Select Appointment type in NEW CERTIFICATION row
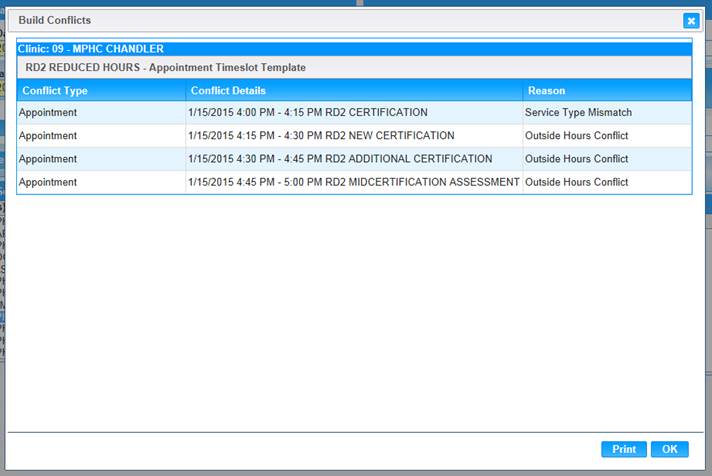The height and width of the screenshot is (476, 712). tap(101, 136)
